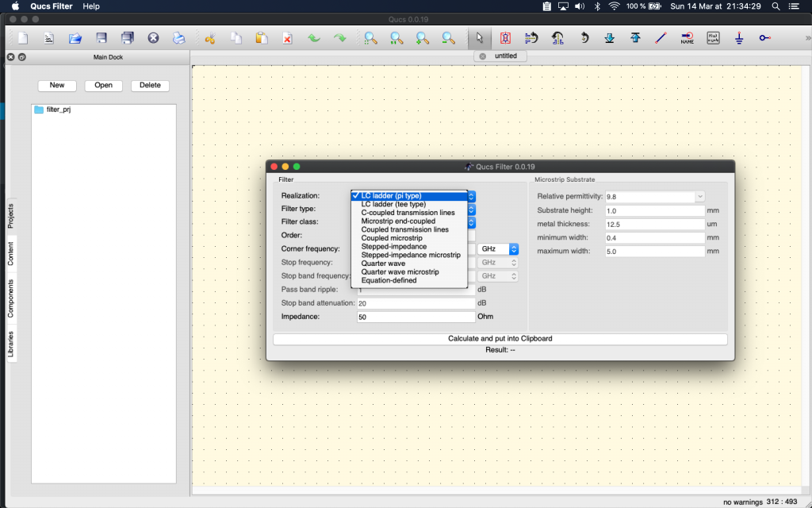This screenshot has height=508, width=812.
Task: Switch to the Content side tab
Action: [11, 253]
